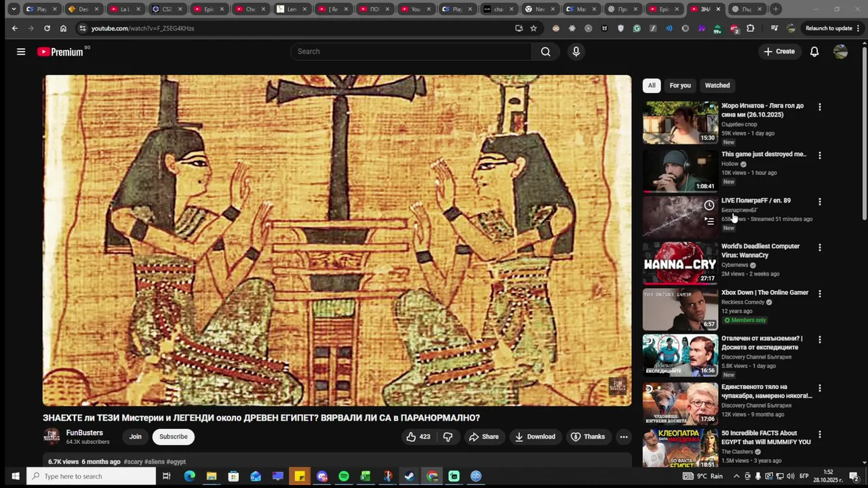Open options for 50 Incredible FACTS video
Screen dimensions: 868x488
(x=819, y=434)
